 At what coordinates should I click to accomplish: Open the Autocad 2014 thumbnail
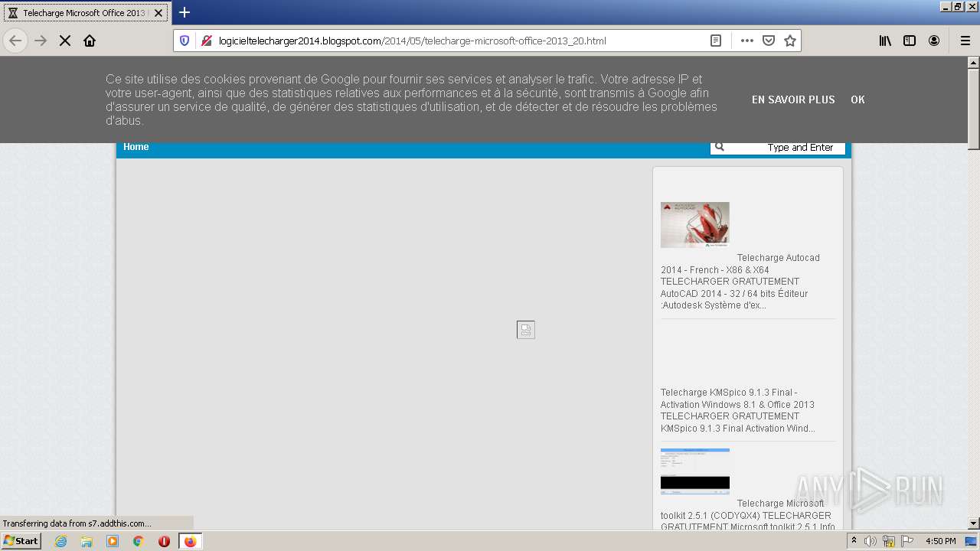tap(695, 225)
